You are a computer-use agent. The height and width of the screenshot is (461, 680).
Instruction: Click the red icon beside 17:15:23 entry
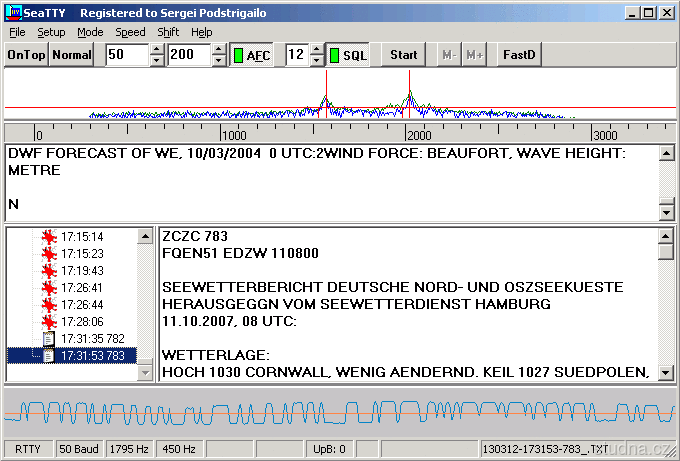pos(47,254)
